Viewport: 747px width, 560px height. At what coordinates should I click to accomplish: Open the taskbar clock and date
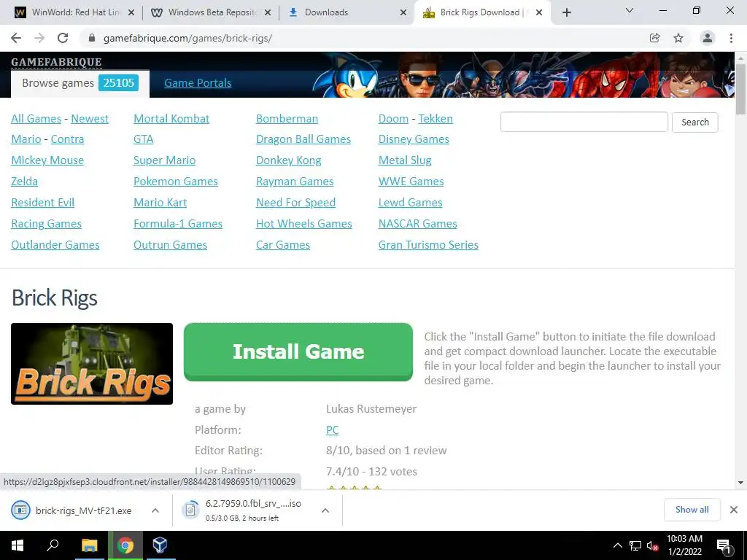(x=684, y=545)
